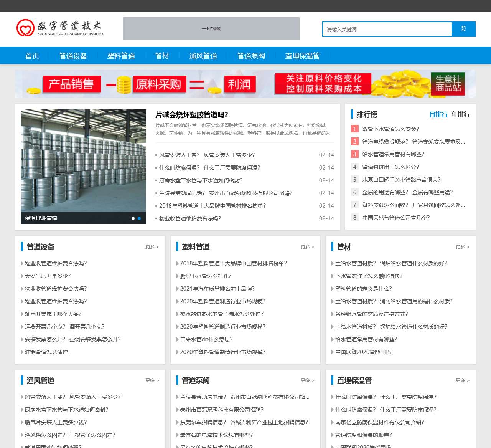Viewport: 491px width, 448px height.
Task: Expand 更多 in 管道设备 section
Action: pyautogui.click(x=152, y=247)
